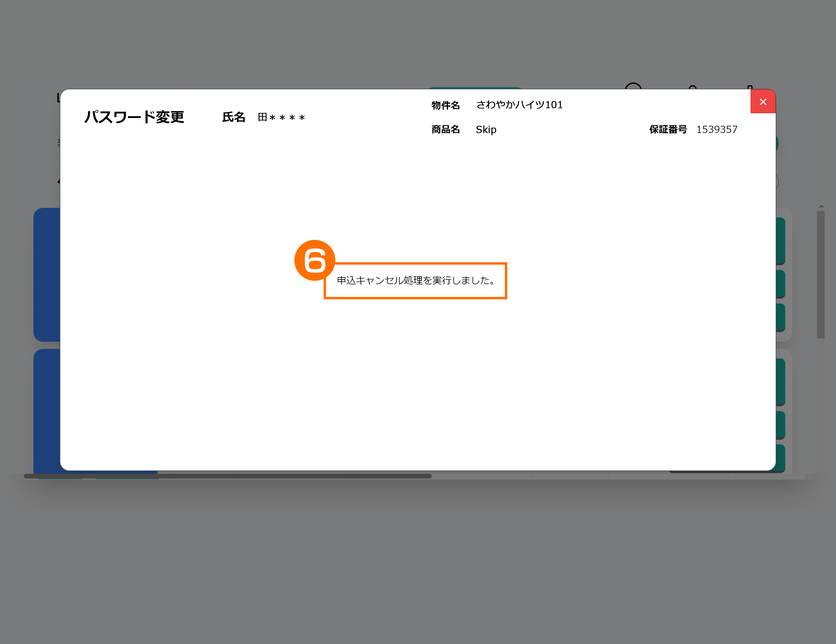
Task: Click the upper blue card behind dialog
Action: pyautogui.click(x=46, y=274)
